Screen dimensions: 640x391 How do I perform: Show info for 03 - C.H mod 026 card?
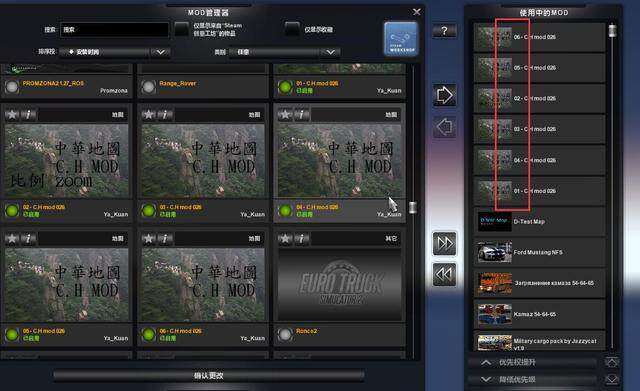click(165, 115)
